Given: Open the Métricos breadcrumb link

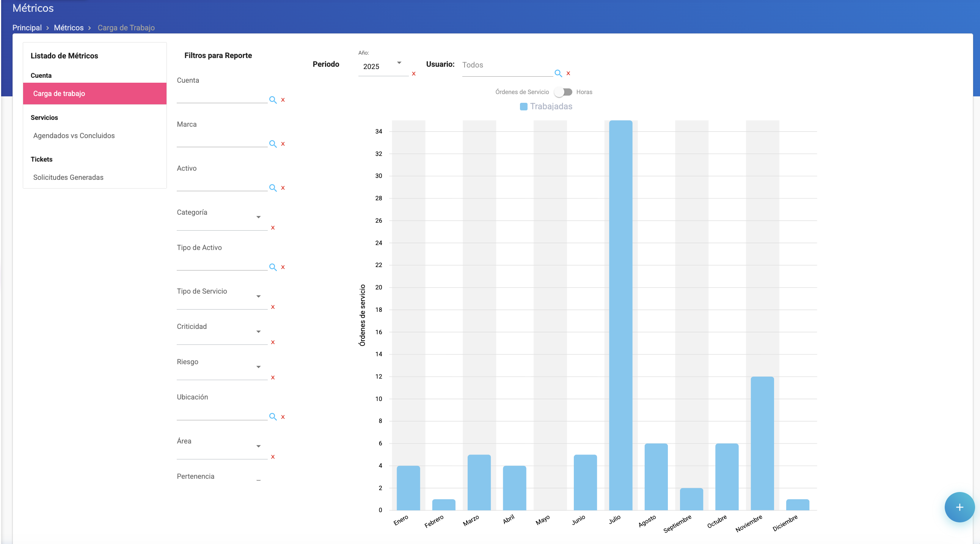Looking at the screenshot, I should [x=69, y=28].
